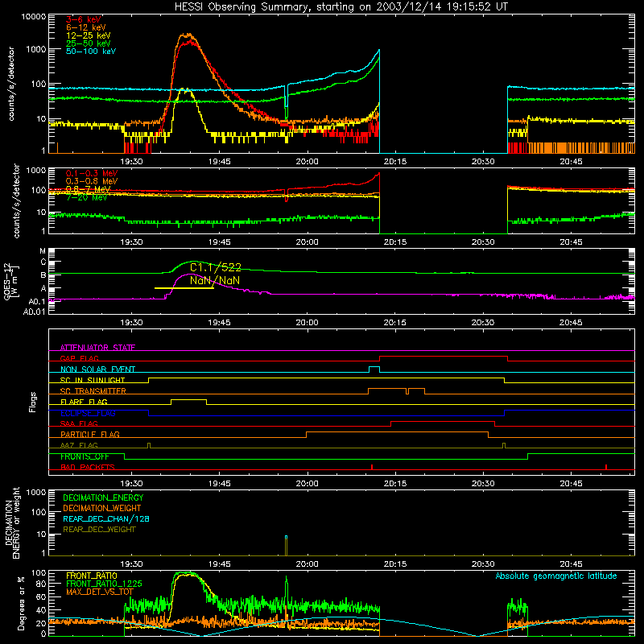This screenshot has height=644, width=644.
Task: Click the ECLIPSE_FLAG label
Action: click(88, 413)
